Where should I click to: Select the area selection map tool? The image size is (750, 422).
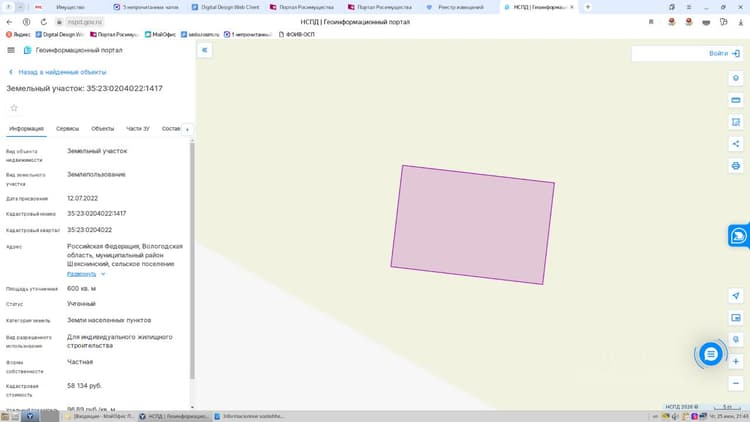pyautogui.click(x=736, y=122)
